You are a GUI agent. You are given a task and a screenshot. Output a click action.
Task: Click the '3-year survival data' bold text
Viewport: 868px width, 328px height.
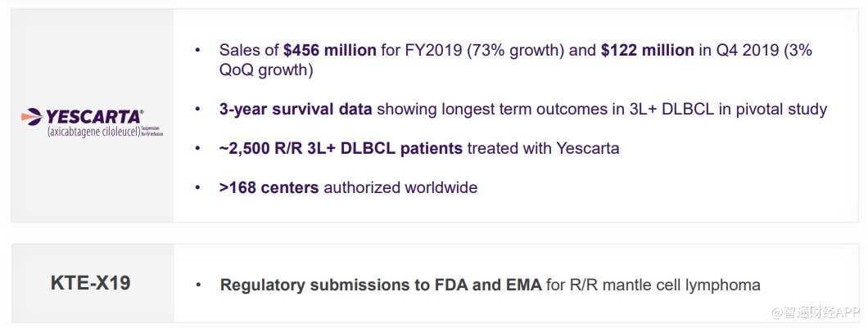(296, 109)
